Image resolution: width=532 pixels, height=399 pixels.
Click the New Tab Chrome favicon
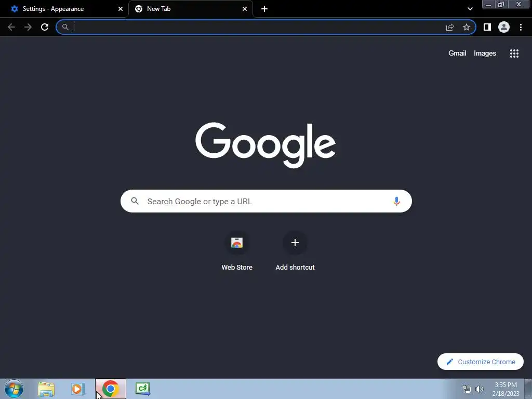(x=138, y=9)
